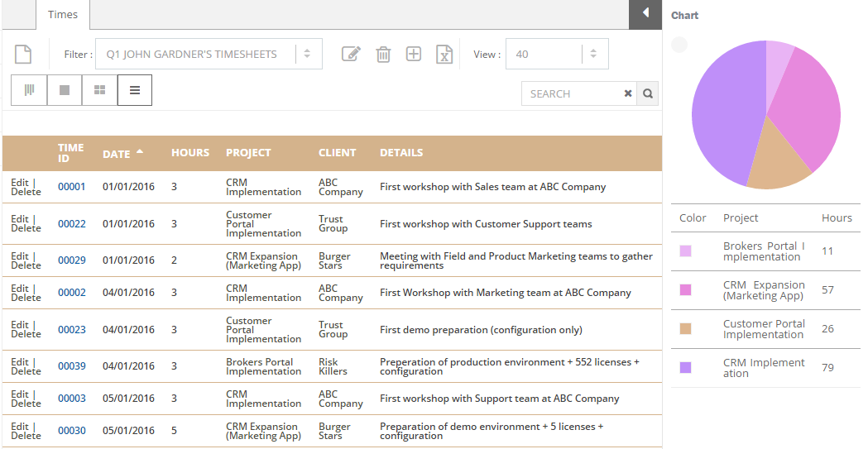Sort by HOURS column header

pyautogui.click(x=189, y=153)
